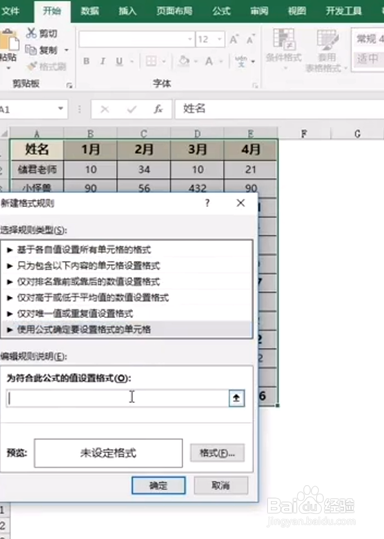
Task: Toggle Italic formatting button
Action: (x=102, y=61)
